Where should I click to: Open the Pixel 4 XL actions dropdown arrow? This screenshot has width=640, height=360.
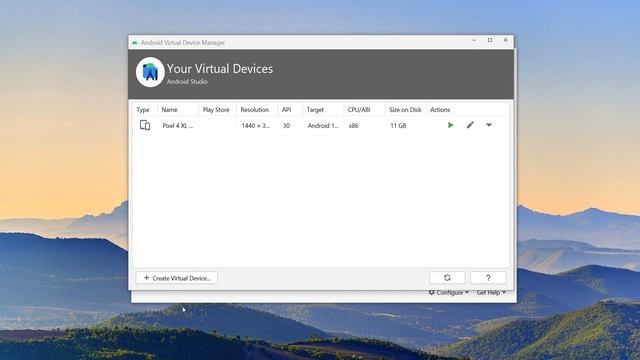pos(489,125)
